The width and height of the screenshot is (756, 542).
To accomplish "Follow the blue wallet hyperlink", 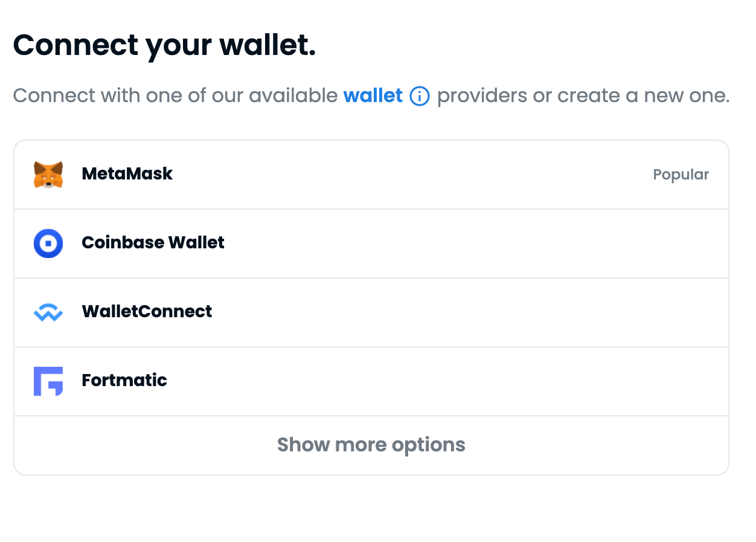I will (373, 95).
